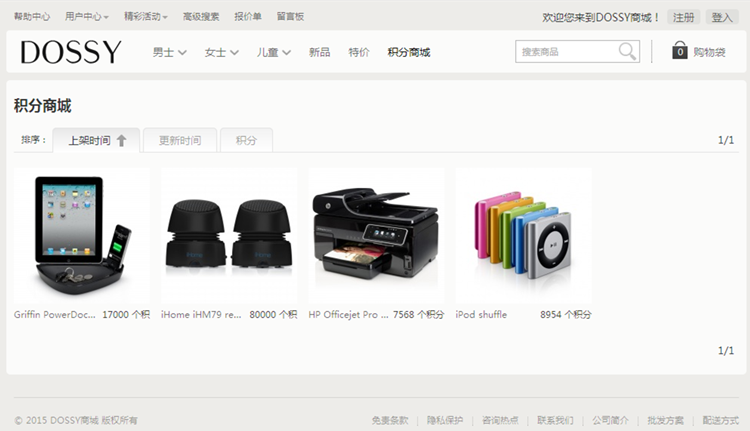Click the 7568 个积分 points value
The width and height of the screenshot is (750, 431).
click(419, 315)
